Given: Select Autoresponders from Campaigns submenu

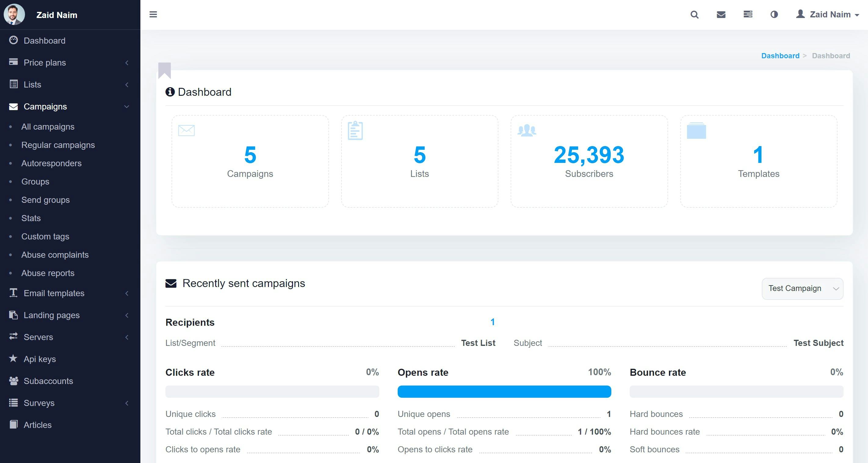Looking at the screenshot, I should (51, 163).
